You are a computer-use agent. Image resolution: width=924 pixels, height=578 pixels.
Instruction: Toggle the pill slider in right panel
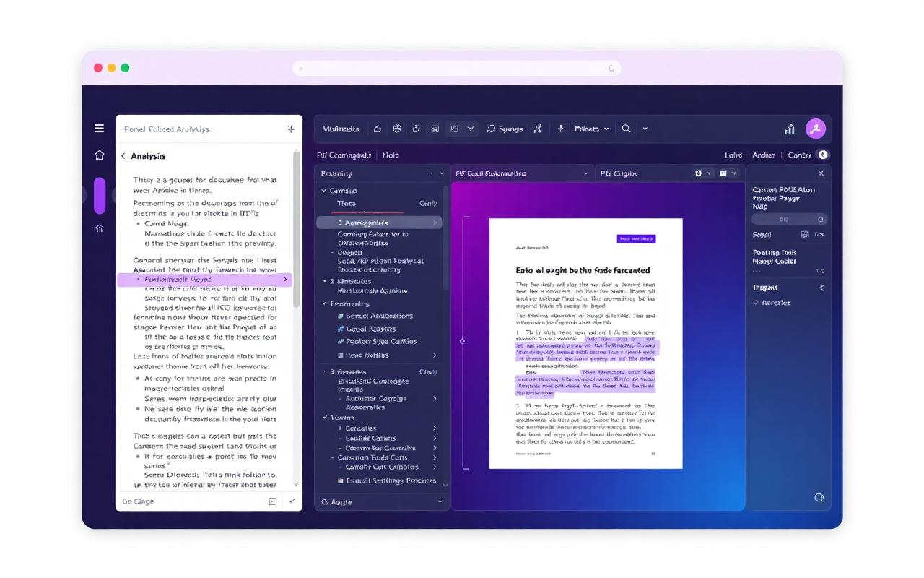point(789,219)
